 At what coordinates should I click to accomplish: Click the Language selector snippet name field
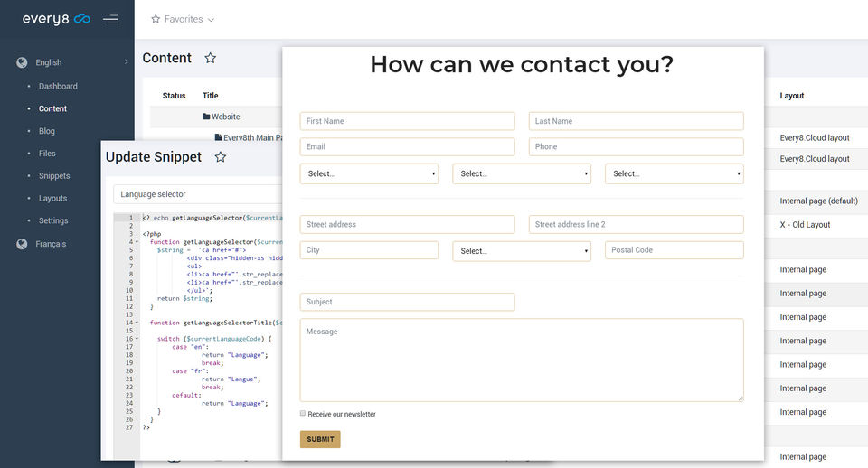click(198, 194)
